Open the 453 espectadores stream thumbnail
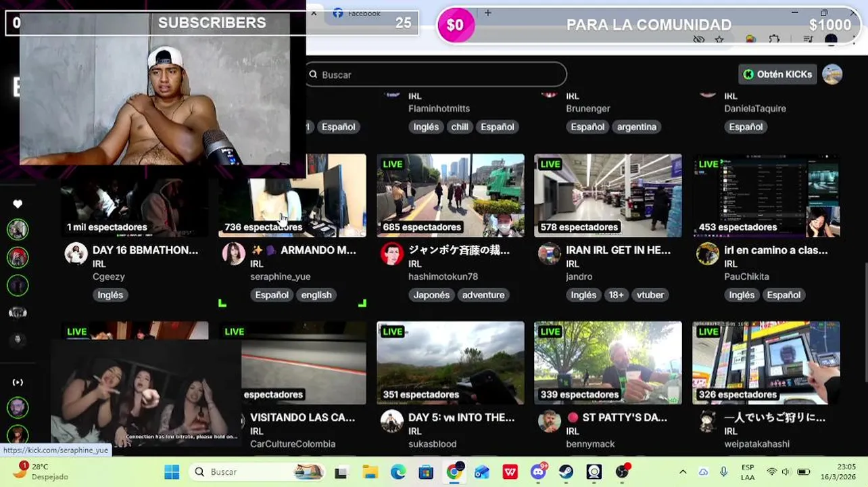 pyautogui.click(x=766, y=195)
